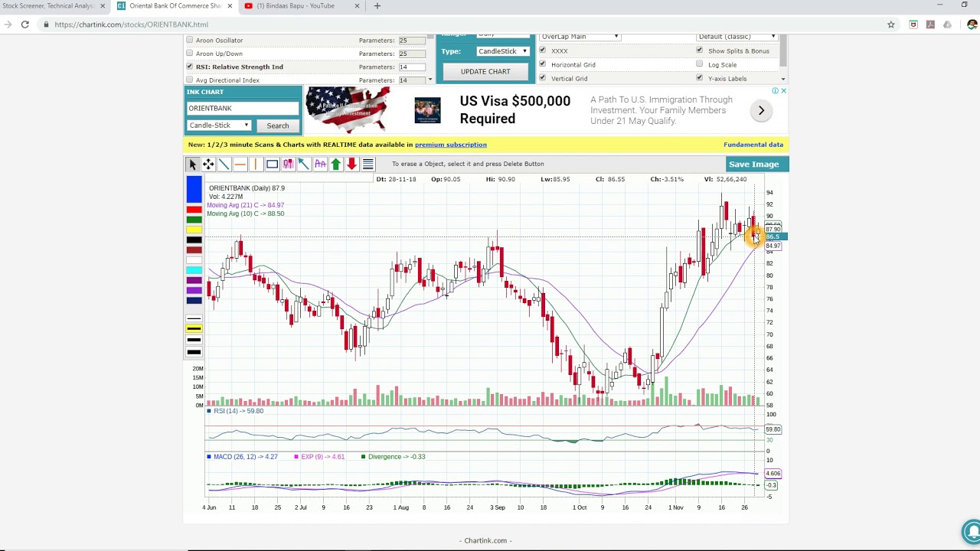Pick the cyan color swatch

point(194,269)
